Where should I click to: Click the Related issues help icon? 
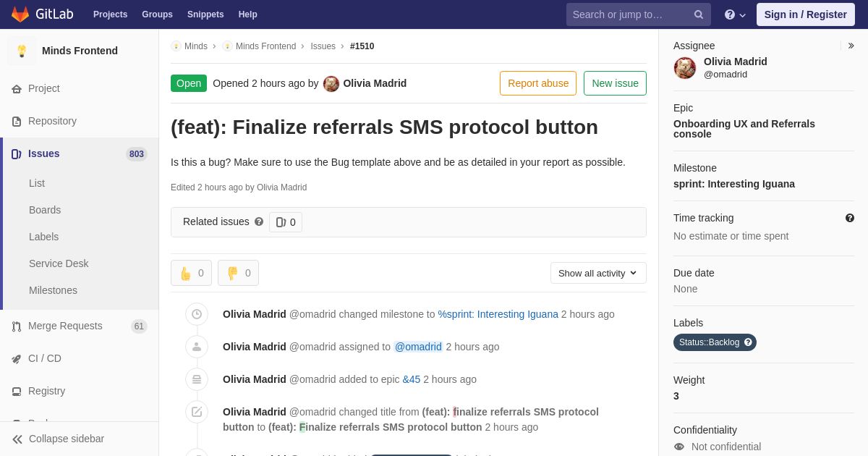(259, 222)
